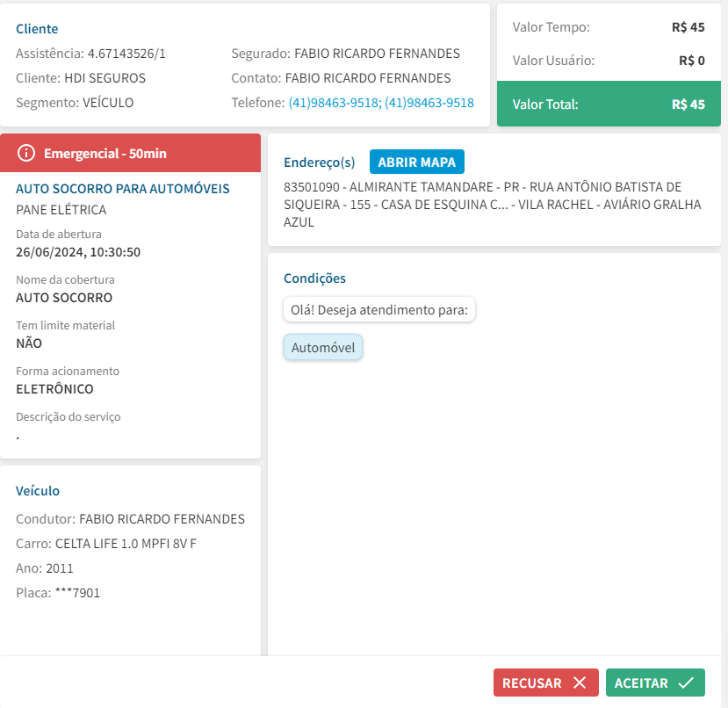Click the car model CELTA LIFE 1.0

(126, 544)
